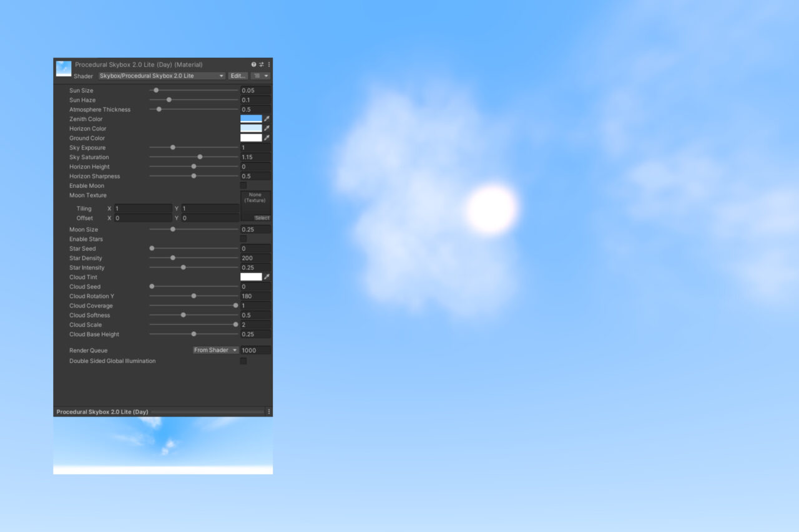Enable the Stars checkbox
Image resolution: width=799 pixels, height=532 pixels.
[x=243, y=239]
